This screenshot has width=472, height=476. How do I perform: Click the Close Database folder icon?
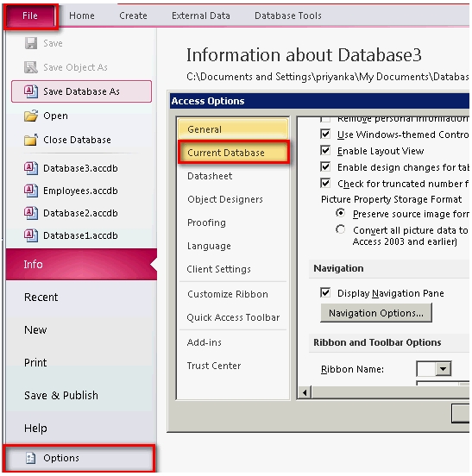[31, 140]
